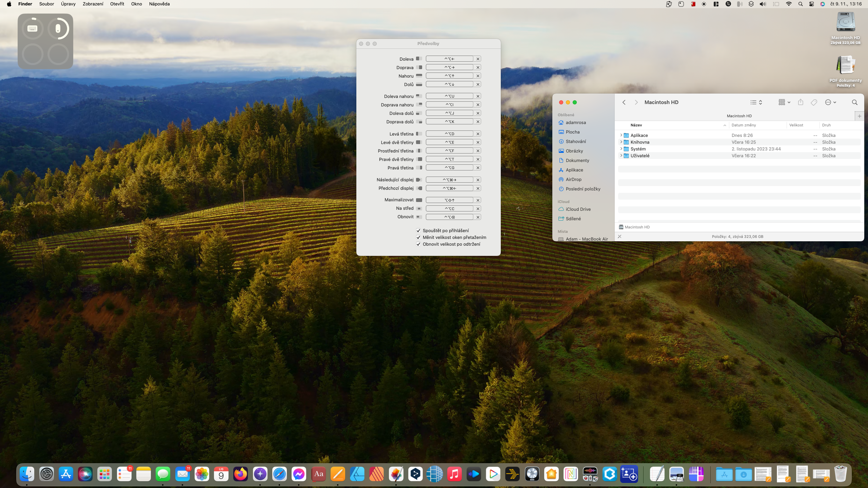
Task: Go back with Finder's back button
Action: (x=624, y=102)
